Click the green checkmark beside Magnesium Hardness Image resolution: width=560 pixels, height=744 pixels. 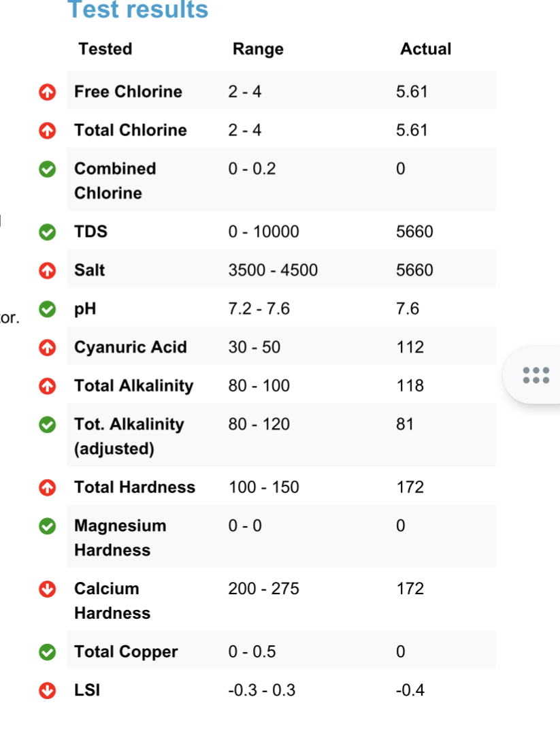[48, 525]
